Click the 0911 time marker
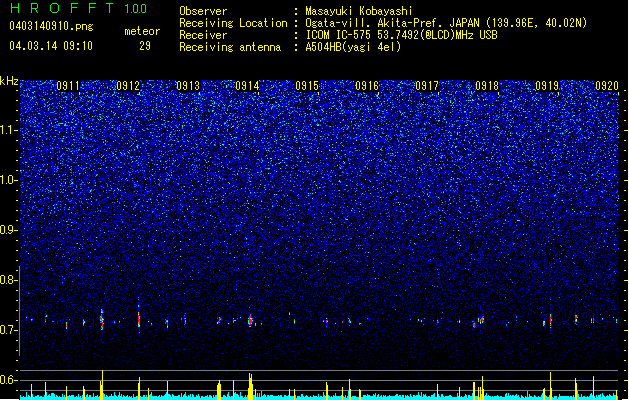This screenshot has height=400, width=629. (68, 86)
